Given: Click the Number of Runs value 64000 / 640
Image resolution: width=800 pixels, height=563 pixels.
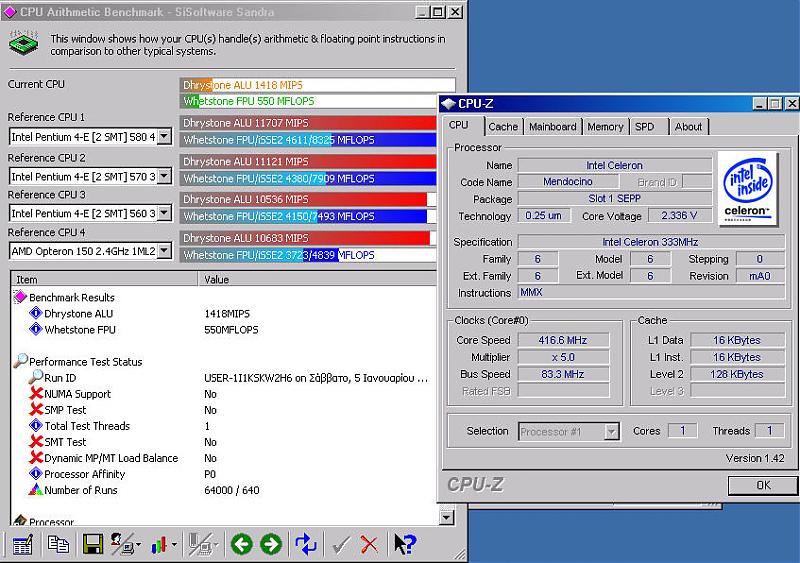Looking at the screenshot, I should pyautogui.click(x=232, y=490).
